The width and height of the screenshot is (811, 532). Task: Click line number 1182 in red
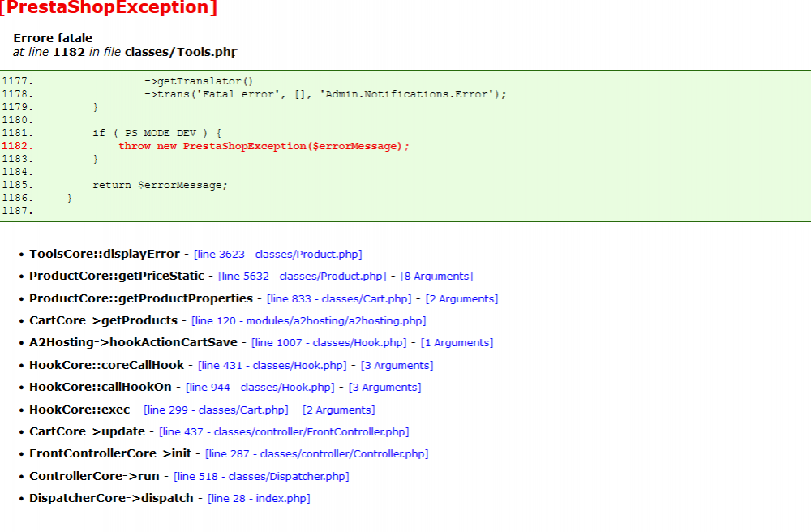pyautogui.click(x=17, y=146)
